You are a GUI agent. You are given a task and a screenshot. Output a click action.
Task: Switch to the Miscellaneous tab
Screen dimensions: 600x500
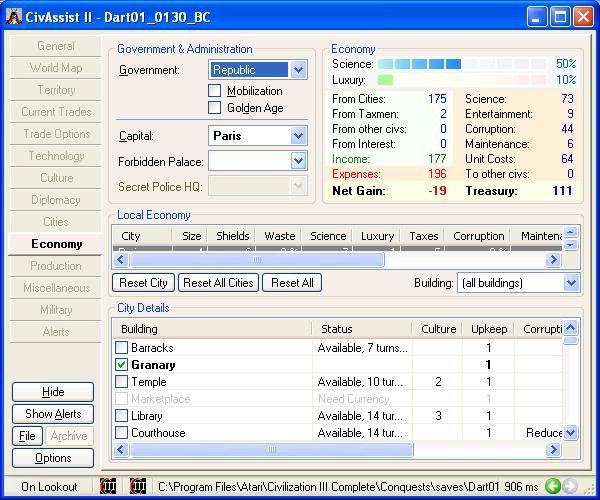pyautogui.click(x=55, y=288)
